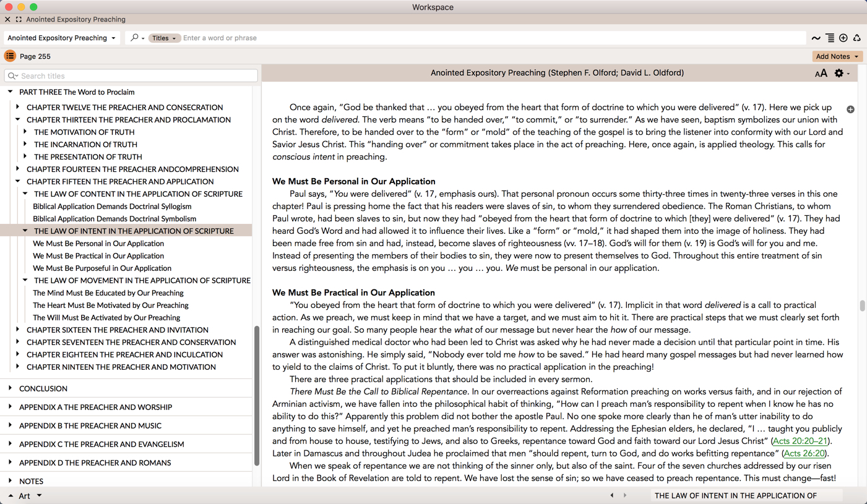
Task: Follow the Acts 26:20 reference link
Action: tap(804, 453)
